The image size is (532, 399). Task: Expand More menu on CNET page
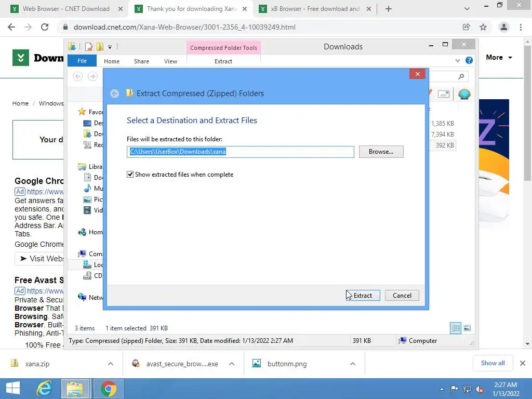[x=499, y=58]
